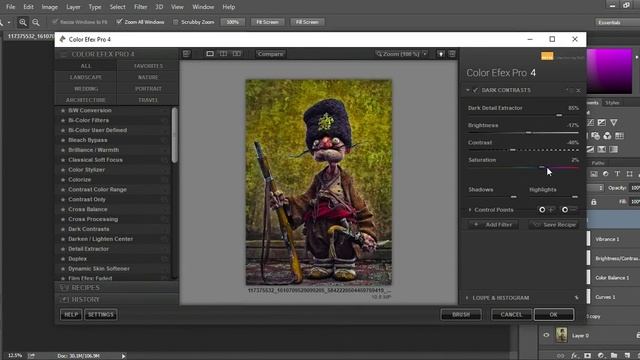640x360 pixels.
Task: Favorite the Dark Contrasts filter star
Action: tap(63, 229)
